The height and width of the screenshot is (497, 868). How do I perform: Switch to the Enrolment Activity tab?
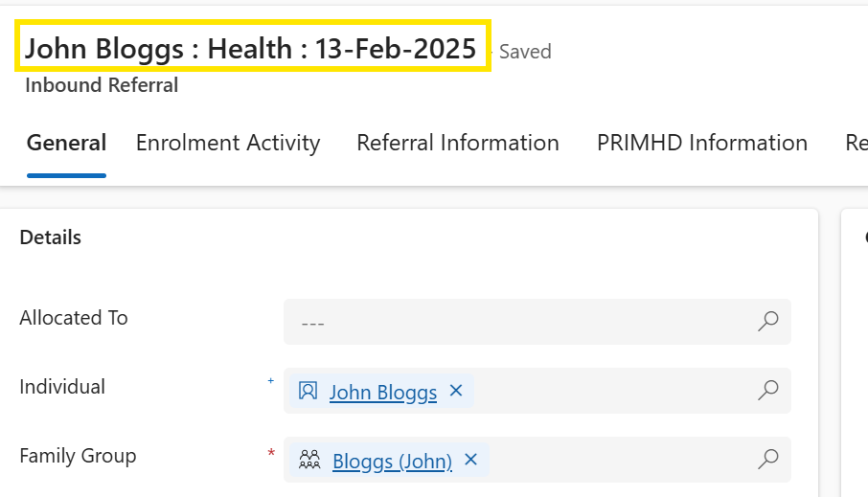pyautogui.click(x=228, y=143)
